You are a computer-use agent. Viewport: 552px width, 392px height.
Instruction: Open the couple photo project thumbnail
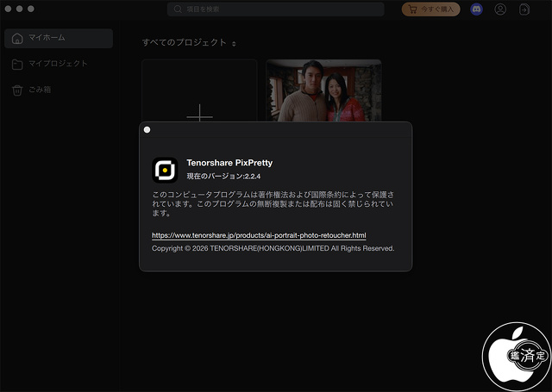coord(323,90)
